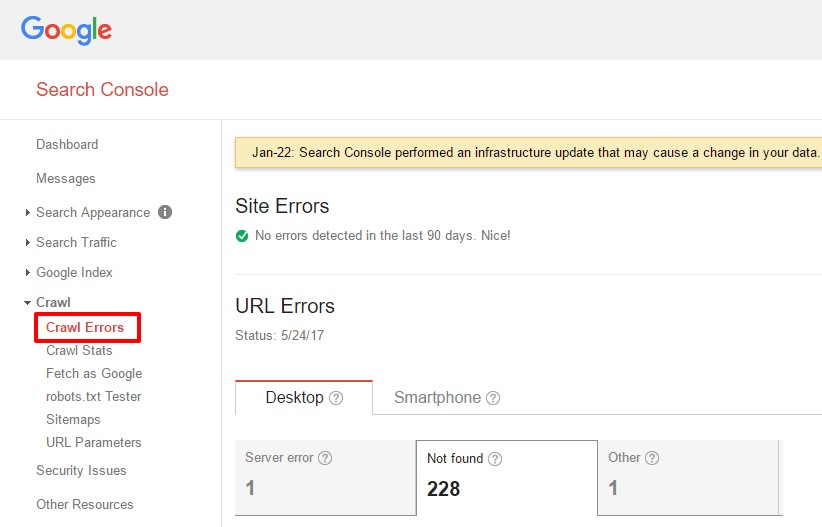This screenshot has height=527, width=822.
Task: Open Sitemaps page
Action: 73,420
